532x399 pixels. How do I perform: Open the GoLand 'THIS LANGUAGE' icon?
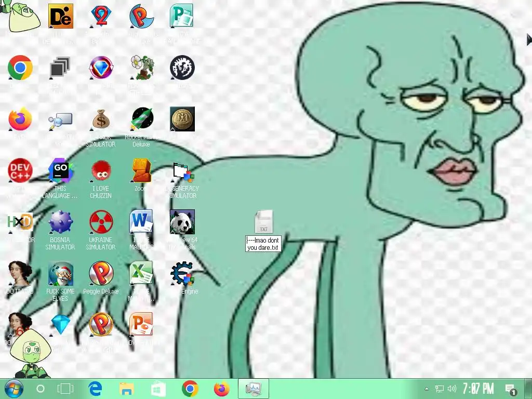[60, 170]
